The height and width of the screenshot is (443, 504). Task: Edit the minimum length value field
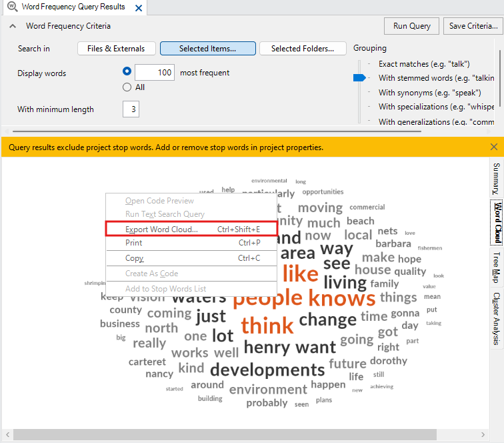point(131,109)
